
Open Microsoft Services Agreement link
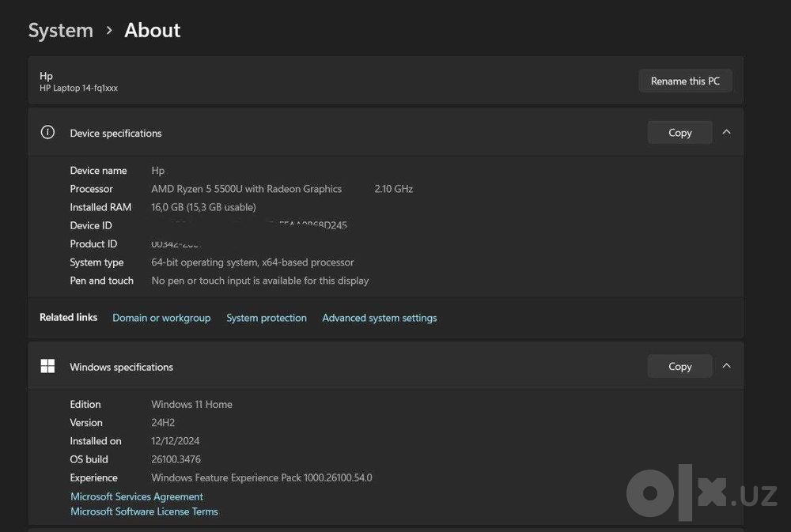(137, 496)
